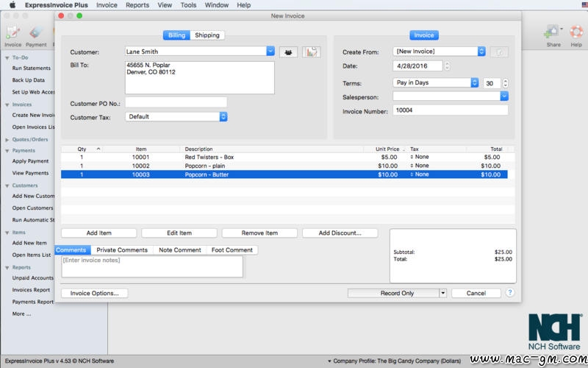Open the View menu
This screenshot has height=368, width=588.
tap(165, 5)
